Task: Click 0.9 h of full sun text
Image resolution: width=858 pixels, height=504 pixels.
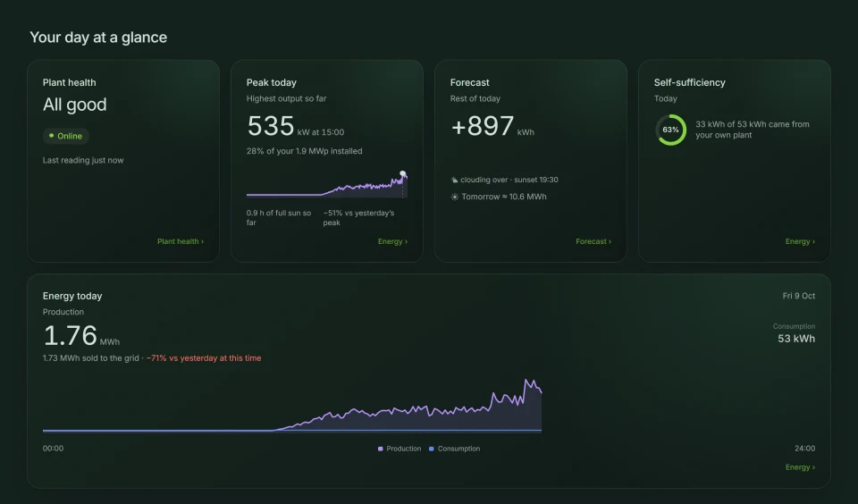Action: point(279,218)
